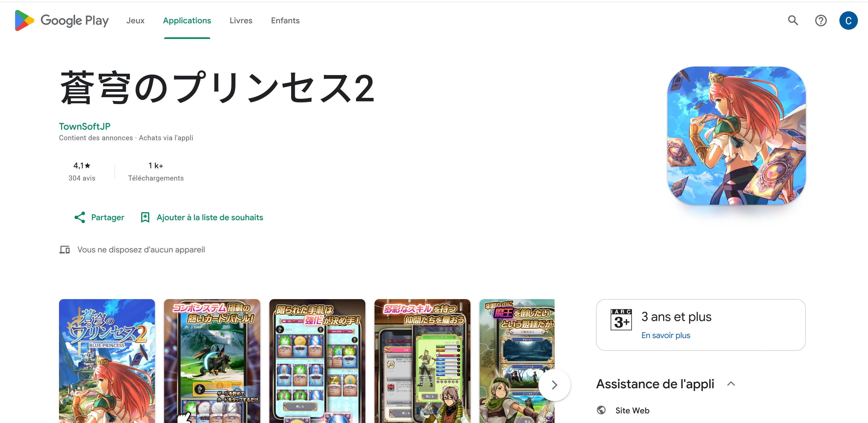
Task: Open the En savoir plus link
Action: [665, 335]
